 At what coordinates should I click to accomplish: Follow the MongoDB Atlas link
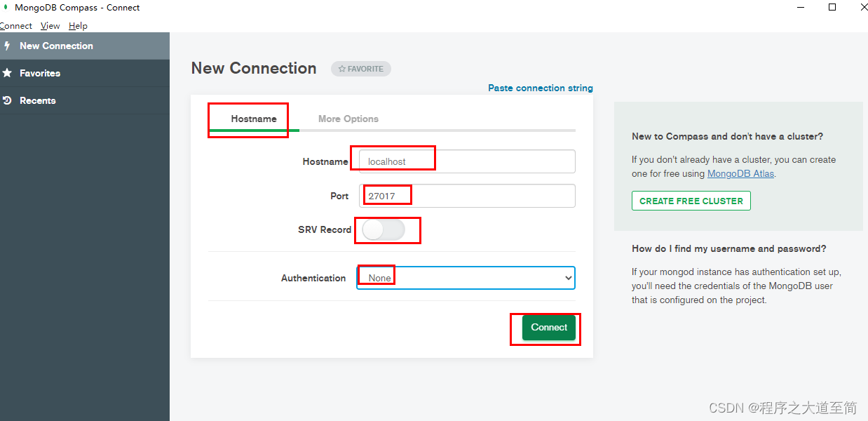[740, 173]
